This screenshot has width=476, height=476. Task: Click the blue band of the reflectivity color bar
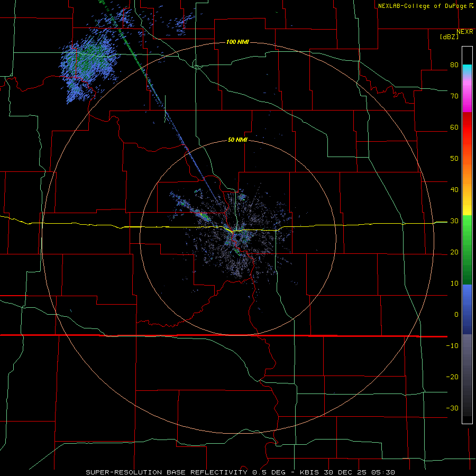click(467, 309)
